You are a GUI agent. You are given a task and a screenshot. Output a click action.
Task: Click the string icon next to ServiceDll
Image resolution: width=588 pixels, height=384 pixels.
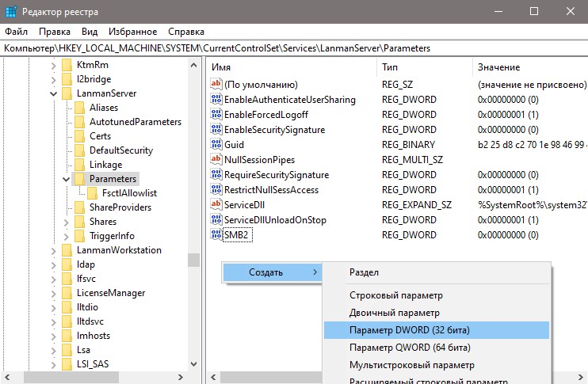[x=216, y=204]
